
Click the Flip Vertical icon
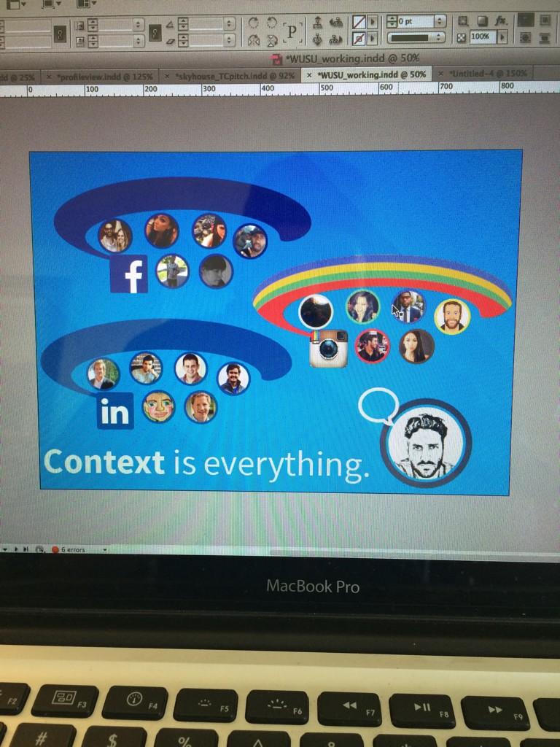[x=272, y=40]
